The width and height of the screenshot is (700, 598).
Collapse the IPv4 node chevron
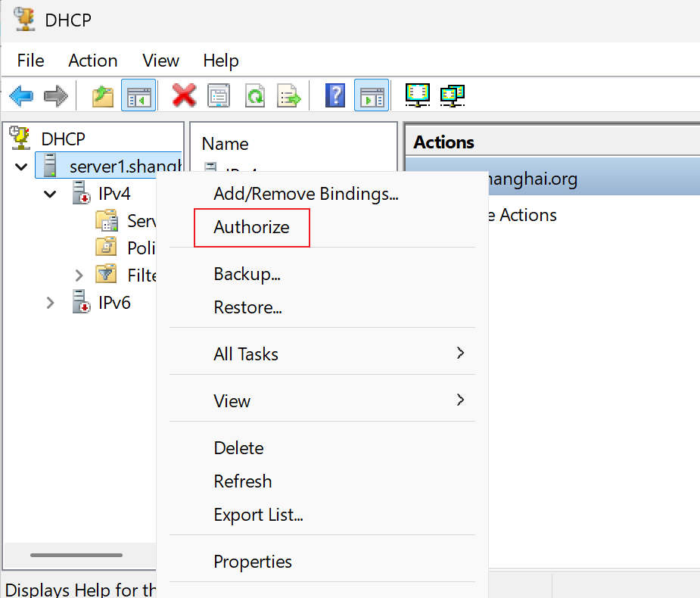50,194
